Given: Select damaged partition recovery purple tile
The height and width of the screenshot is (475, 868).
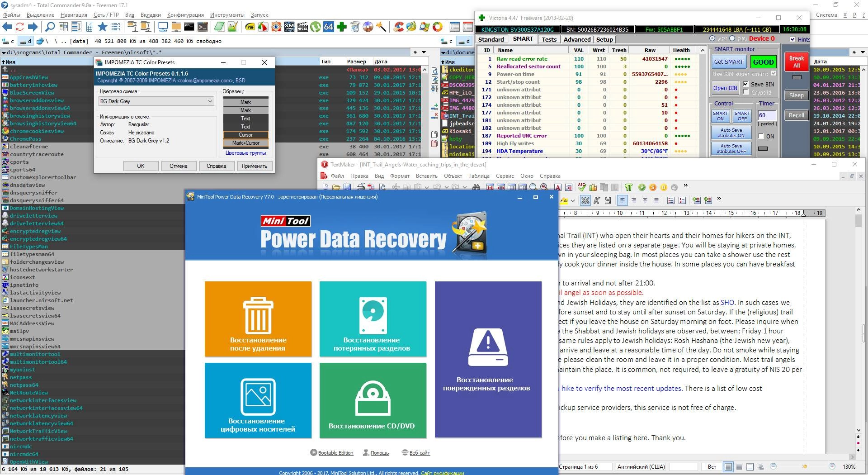Looking at the screenshot, I should pos(488,360).
